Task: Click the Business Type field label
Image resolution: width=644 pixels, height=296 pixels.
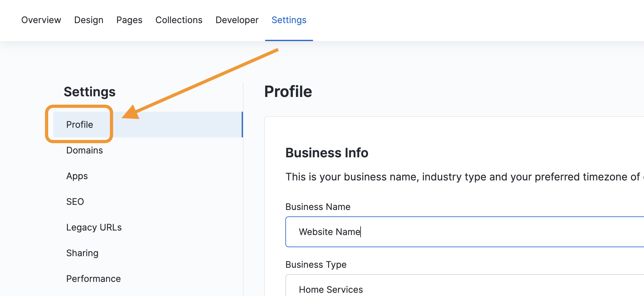Action: pyautogui.click(x=316, y=265)
